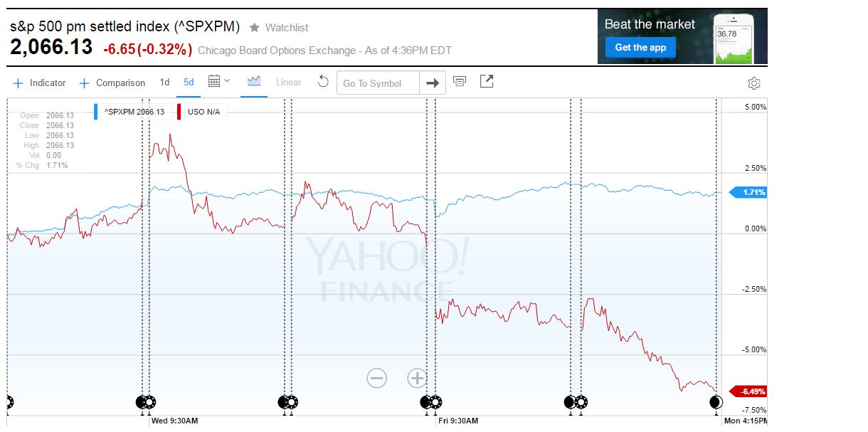Focus the Go To Symbol field
The width and height of the screenshot is (868, 432).
[379, 83]
